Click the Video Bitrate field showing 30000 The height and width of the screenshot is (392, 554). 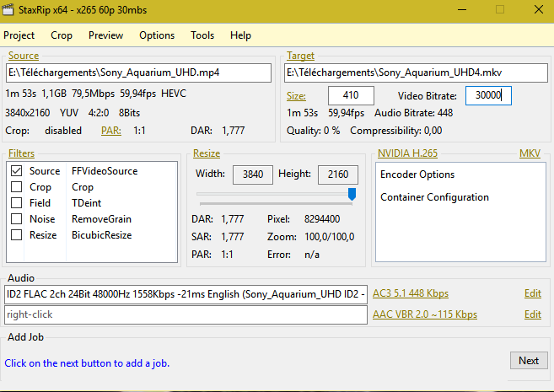[x=488, y=95]
